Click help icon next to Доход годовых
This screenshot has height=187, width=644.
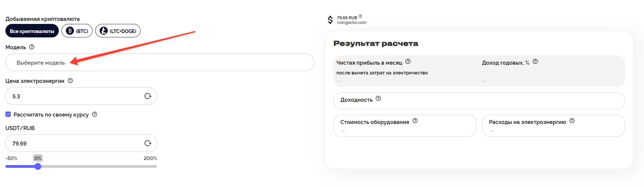(535, 62)
